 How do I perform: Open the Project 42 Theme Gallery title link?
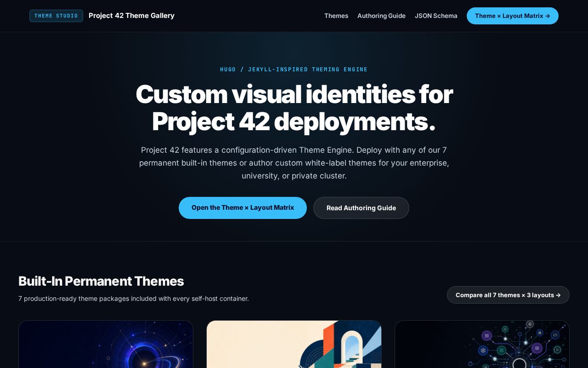[131, 16]
